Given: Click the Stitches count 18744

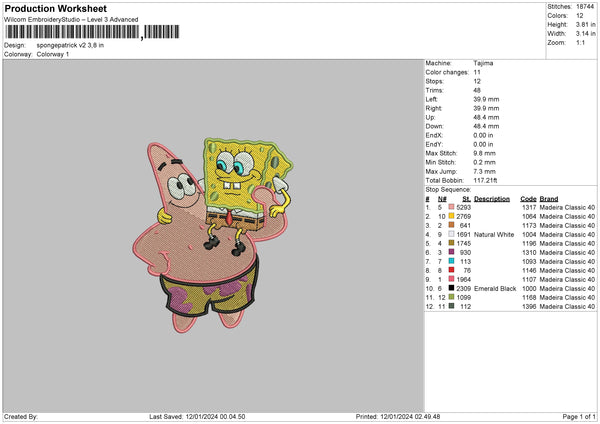Looking at the screenshot, I should 584,6.
